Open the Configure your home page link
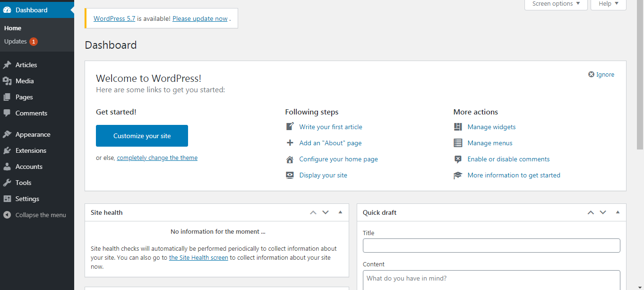This screenshot has height=290, width=644. (x=338, y=159)
